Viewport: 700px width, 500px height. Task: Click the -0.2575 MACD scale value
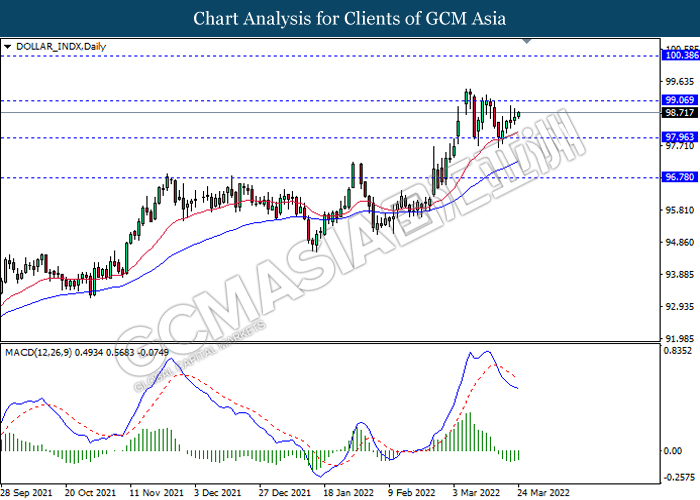679,477
